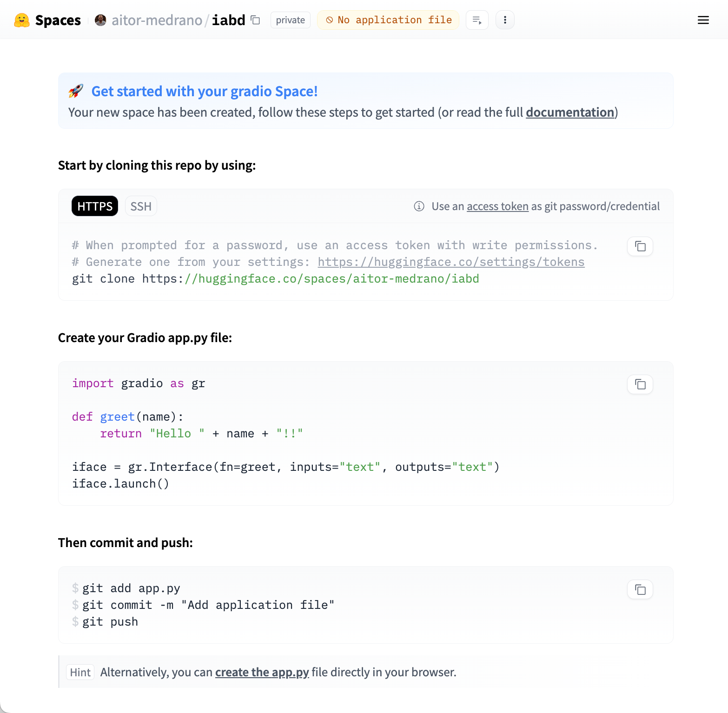Screen dimensions: 728x713
Task: Copy the Gradio app.py code snippet
Action: [640, 384]
